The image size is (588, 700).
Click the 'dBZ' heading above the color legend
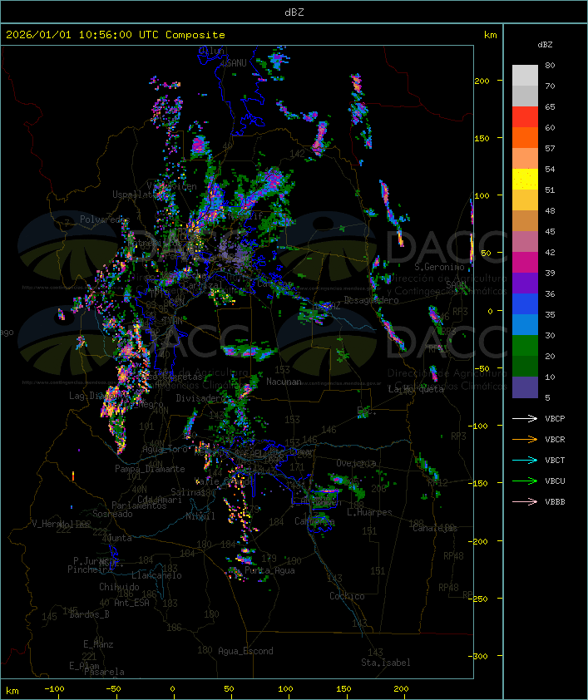point(545,45)
